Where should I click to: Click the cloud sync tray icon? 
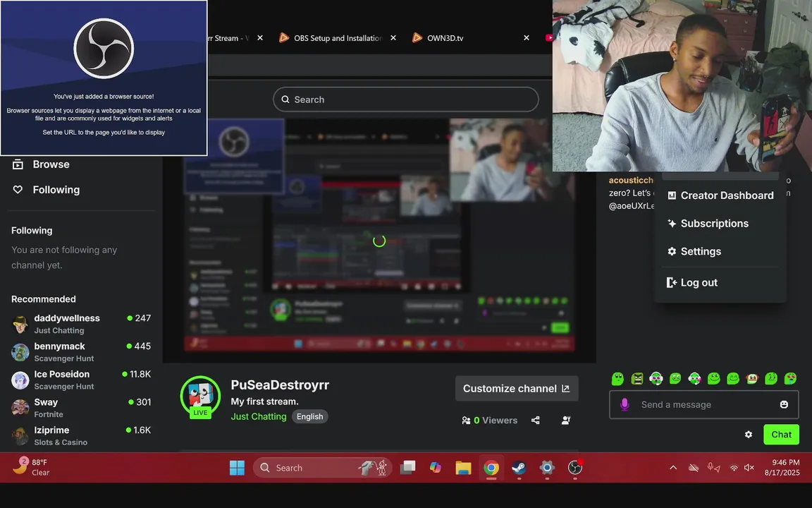[x=694, y=468]
